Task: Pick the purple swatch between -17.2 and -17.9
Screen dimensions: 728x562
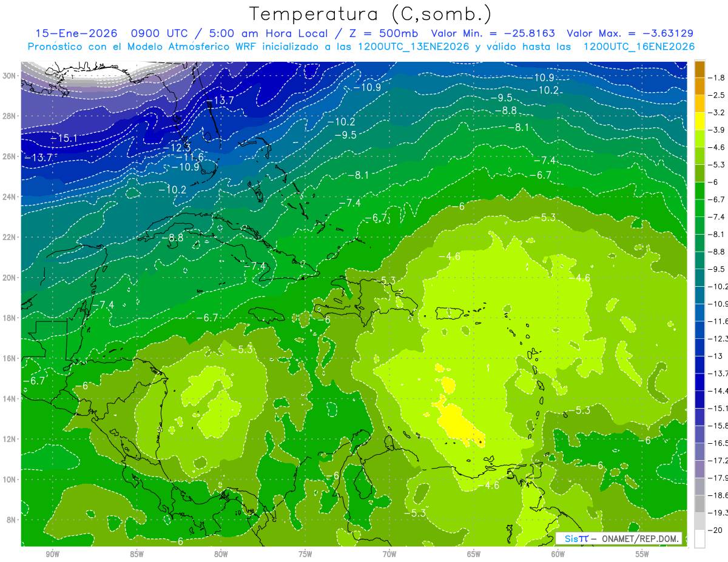Action: click(x=700, y=469)
